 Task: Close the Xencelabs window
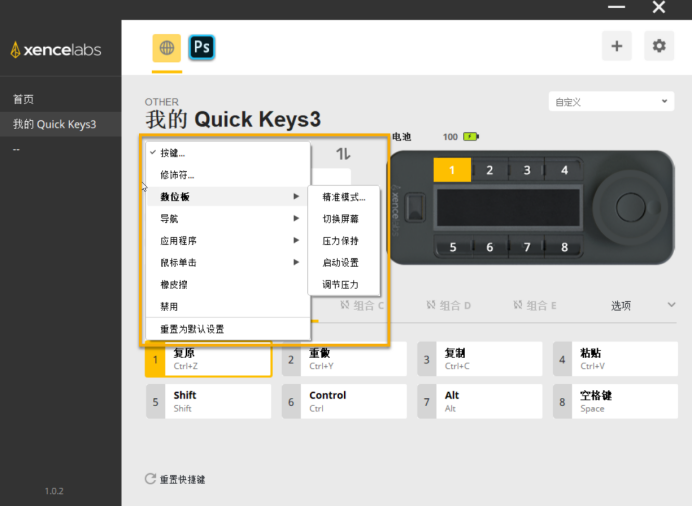[x=659, y=7]
